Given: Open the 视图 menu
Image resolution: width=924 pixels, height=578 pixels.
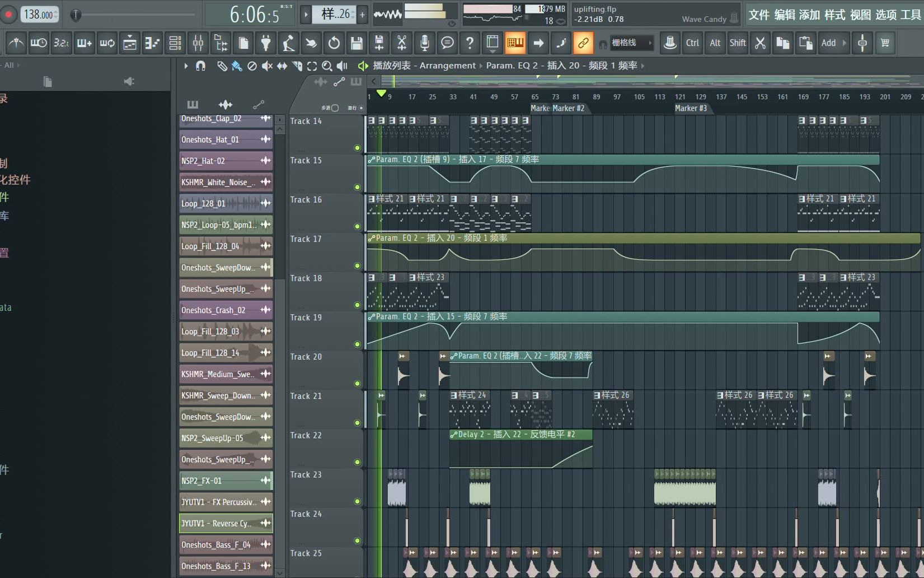Looking at the screenshot, I should 860,15.
